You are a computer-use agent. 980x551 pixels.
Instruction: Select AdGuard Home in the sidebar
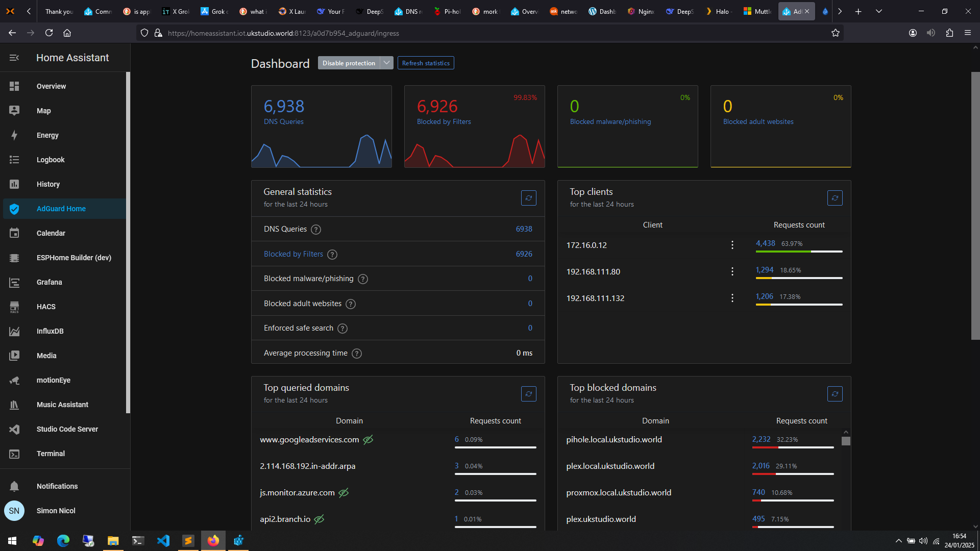(x=64, y=209)
